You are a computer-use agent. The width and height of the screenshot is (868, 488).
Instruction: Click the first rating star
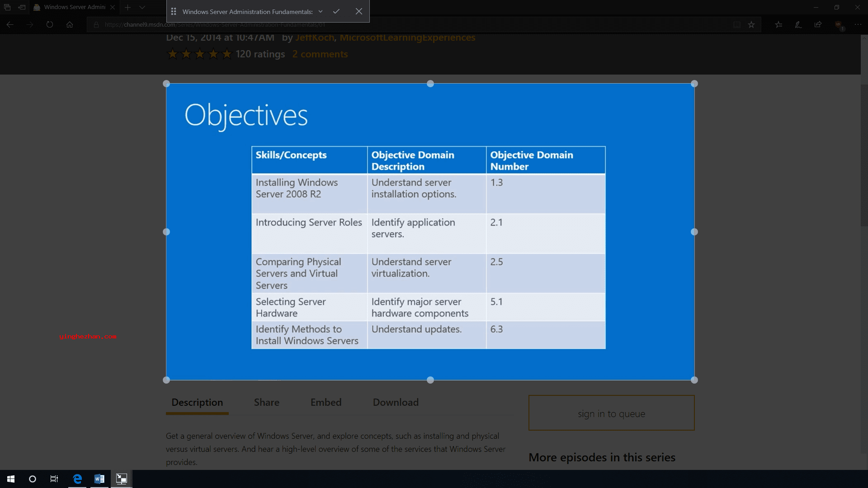click(x=173, y=54)
